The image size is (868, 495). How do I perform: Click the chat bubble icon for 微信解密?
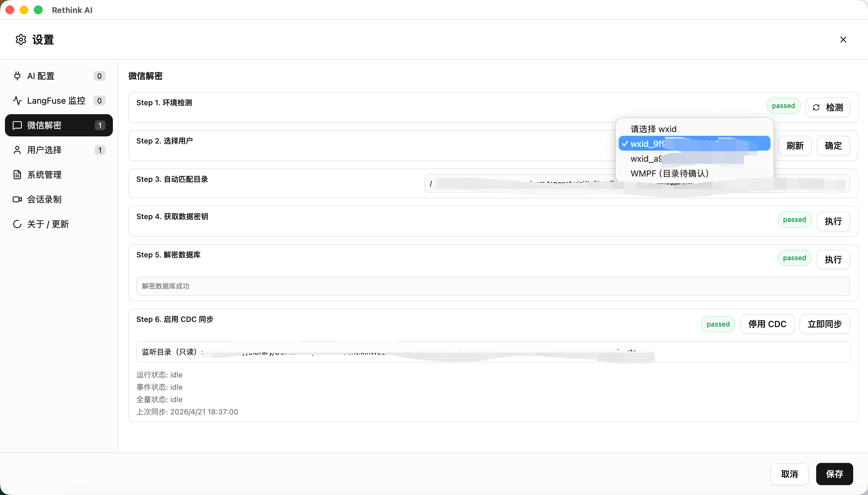click(x=17, y=126)
